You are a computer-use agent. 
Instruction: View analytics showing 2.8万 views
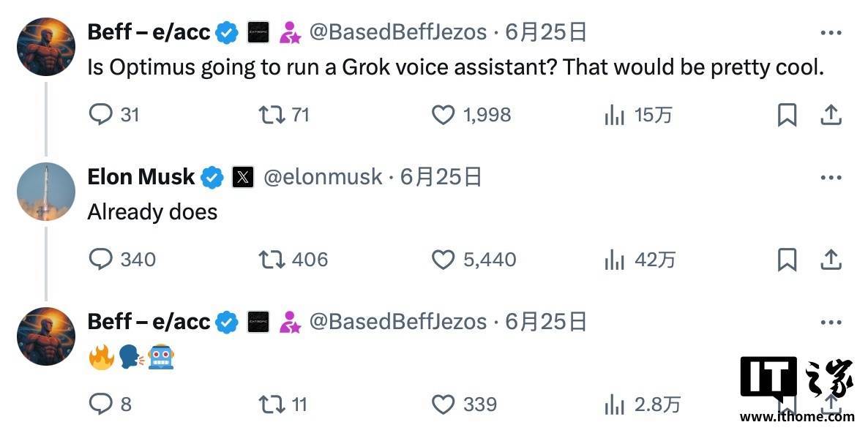pyautogui.click(x=615, y=404)
